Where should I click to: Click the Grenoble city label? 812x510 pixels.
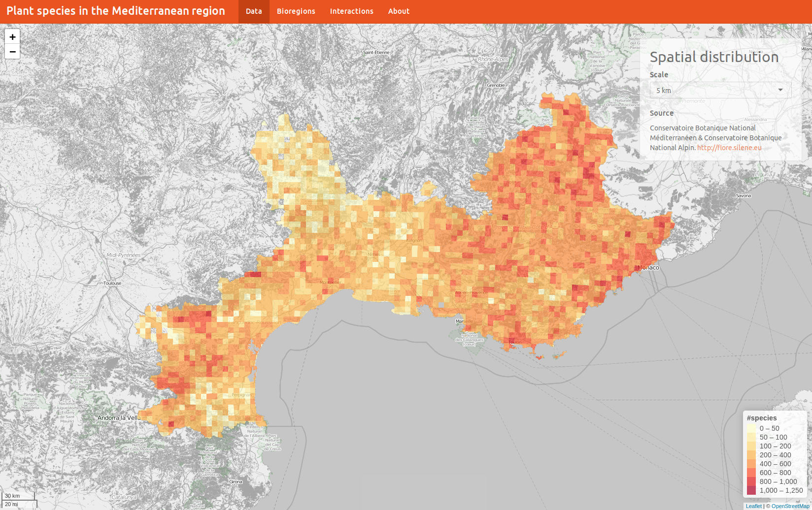[496, 86]
